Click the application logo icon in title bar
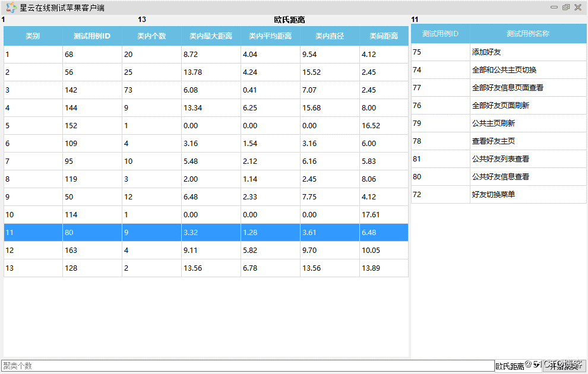This screenshot has height=374, width=588. click(x=11, y=8)
